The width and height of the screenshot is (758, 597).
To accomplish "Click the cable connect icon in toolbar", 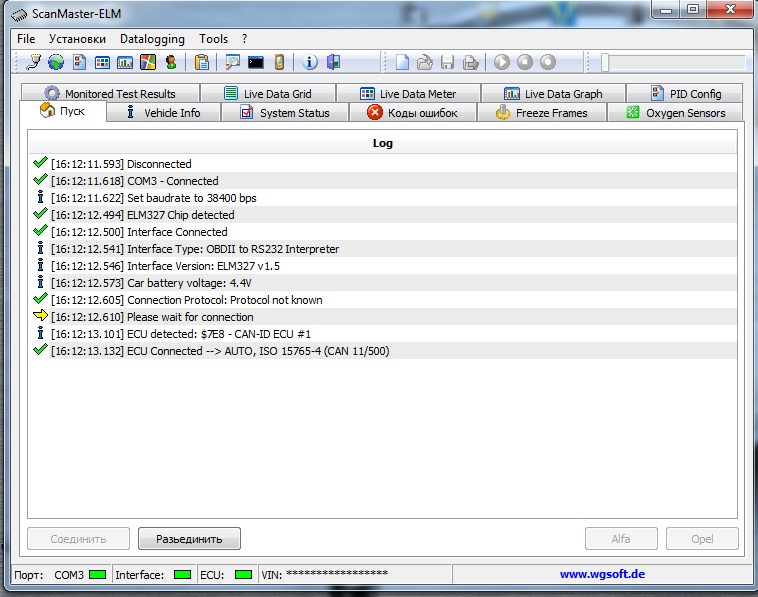I will coord(33,62).
